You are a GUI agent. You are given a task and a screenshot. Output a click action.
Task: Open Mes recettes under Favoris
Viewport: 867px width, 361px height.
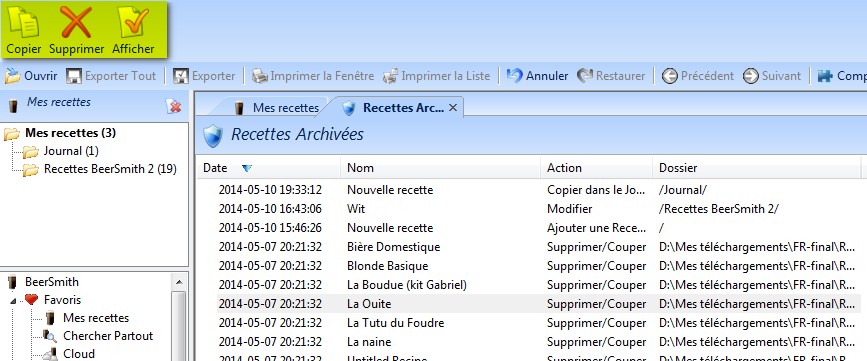click(96, 318)
